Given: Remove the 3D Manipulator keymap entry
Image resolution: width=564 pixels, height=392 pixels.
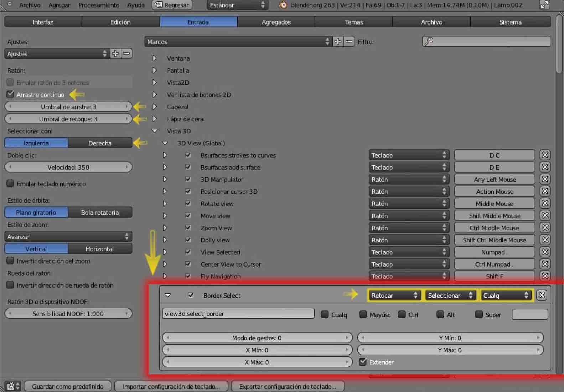Looking at the screenshot, I should pyautogui.click(x=545, y=179).
